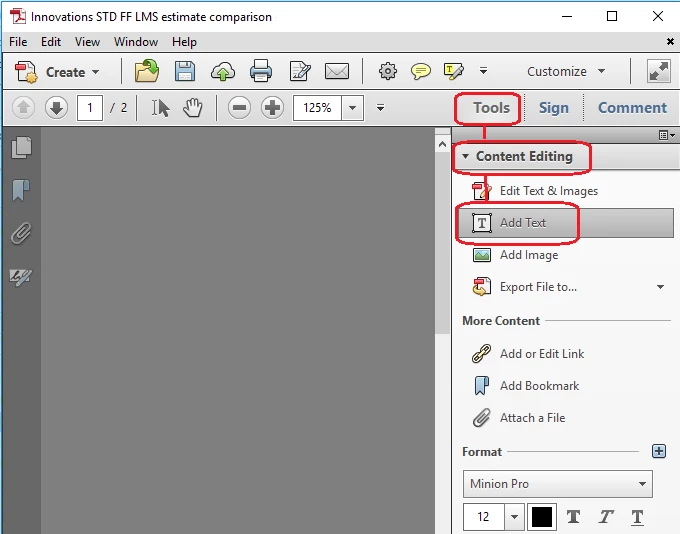The height and width of the screenshot is (534, 680).
Task: Open the Sign pane
Action: pyautogui.click(x=554, y=108)
